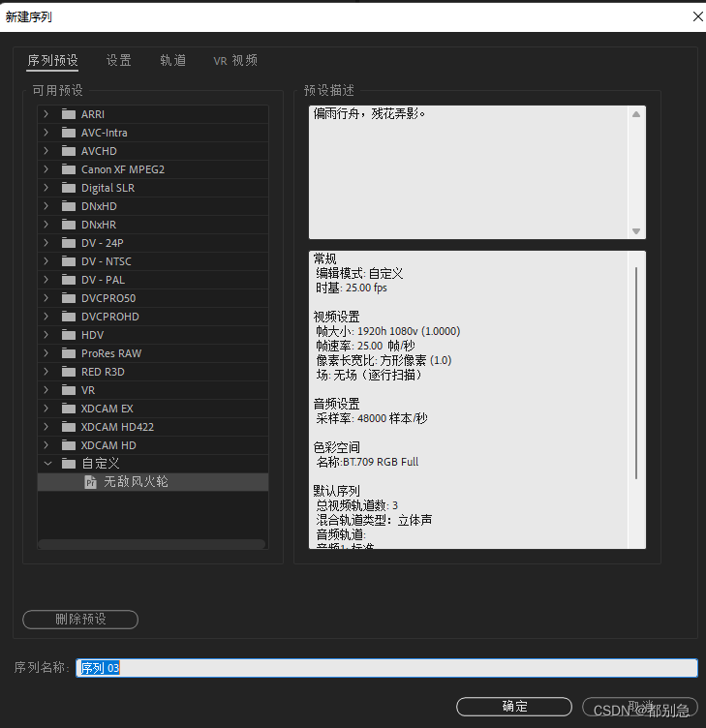Click the Pr preset file icon
The height and width of the screenshot is (728, 706).
pyautogui.click(x=91, y=482)
